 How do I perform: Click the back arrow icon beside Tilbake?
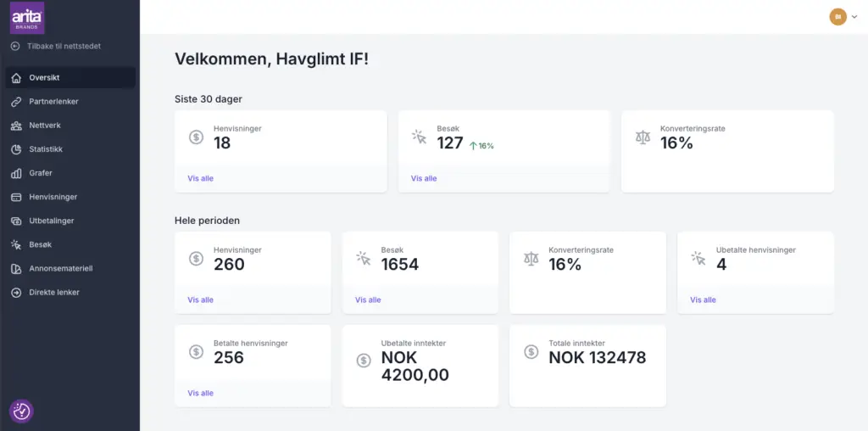[x=15, y=46]
